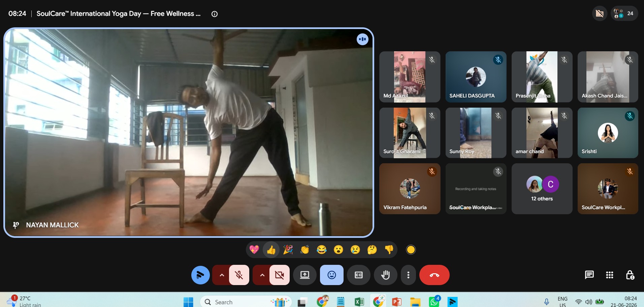Send the thumbs down reaction
644x307 pixels.
[389, 250]
